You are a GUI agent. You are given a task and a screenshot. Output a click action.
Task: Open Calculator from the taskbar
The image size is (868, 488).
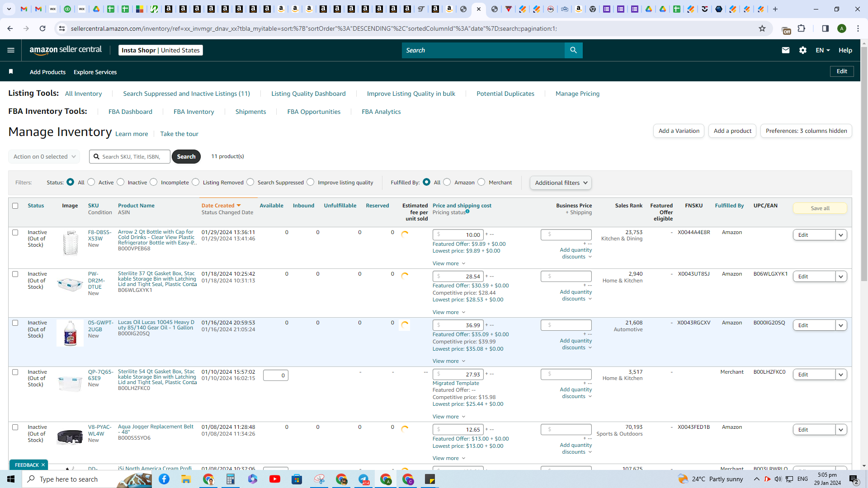(231, 479)
